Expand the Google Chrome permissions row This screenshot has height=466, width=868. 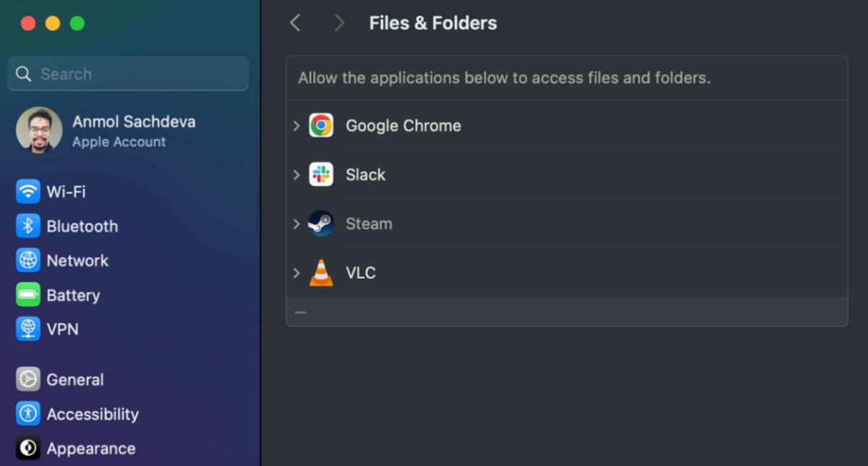[297, 126]
